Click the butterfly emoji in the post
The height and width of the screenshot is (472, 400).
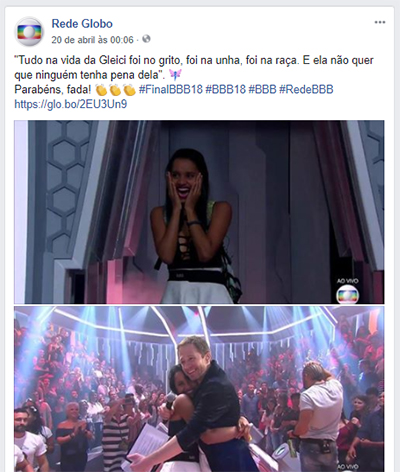click(175, 75)
